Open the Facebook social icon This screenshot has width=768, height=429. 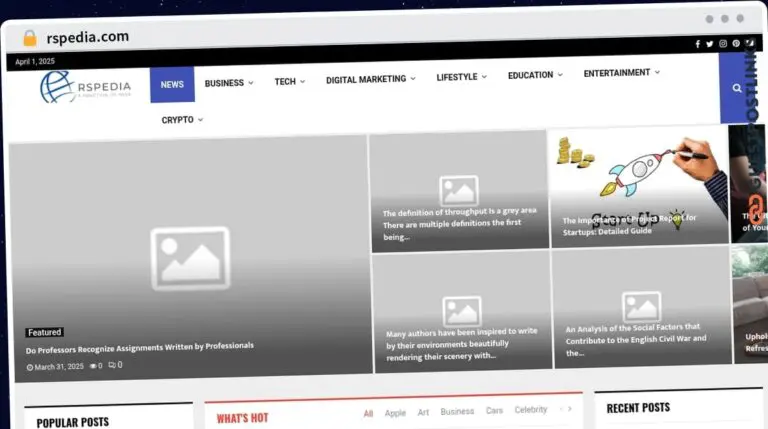click(x=697, y=44)
